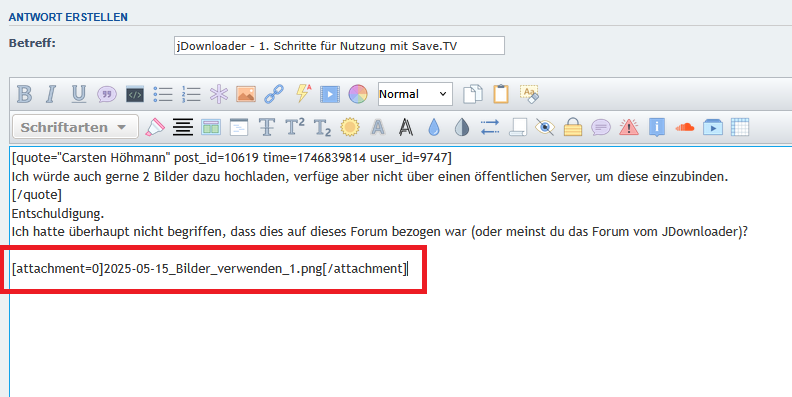Insert a bulleted list
This screenshot has width=792, height=397.
tap(163, 94)
